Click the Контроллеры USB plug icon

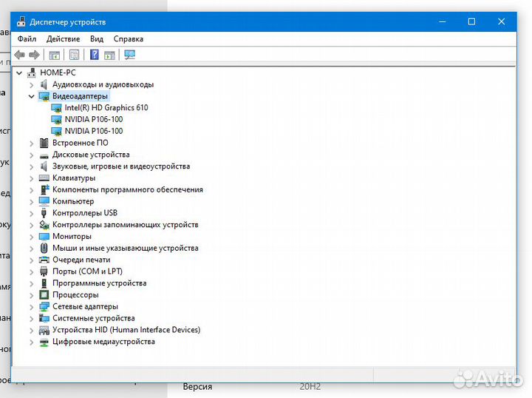(x=44, y=213)
